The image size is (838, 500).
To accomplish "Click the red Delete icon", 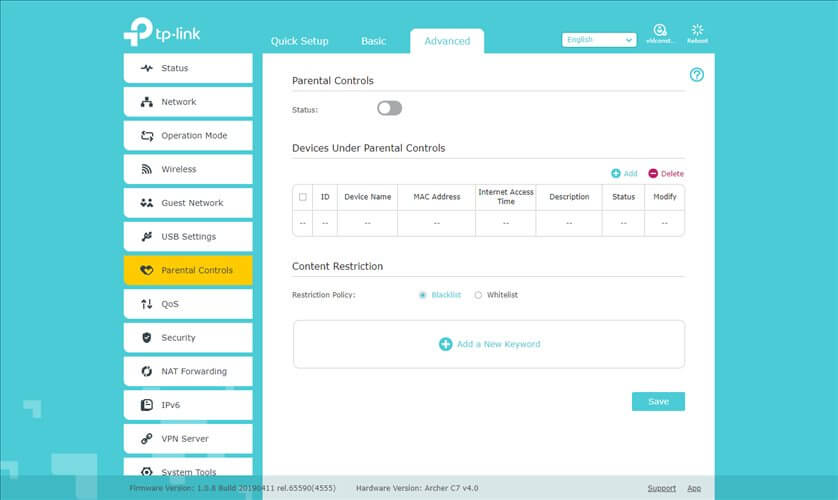I will click(653, 174).
